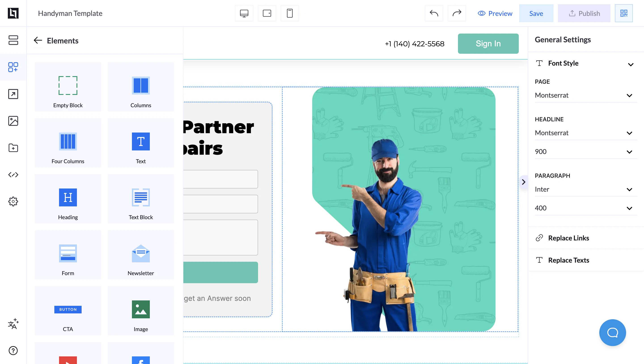Select the green Sign In button color block
644x364 pixels.
(x=488, y=43)
